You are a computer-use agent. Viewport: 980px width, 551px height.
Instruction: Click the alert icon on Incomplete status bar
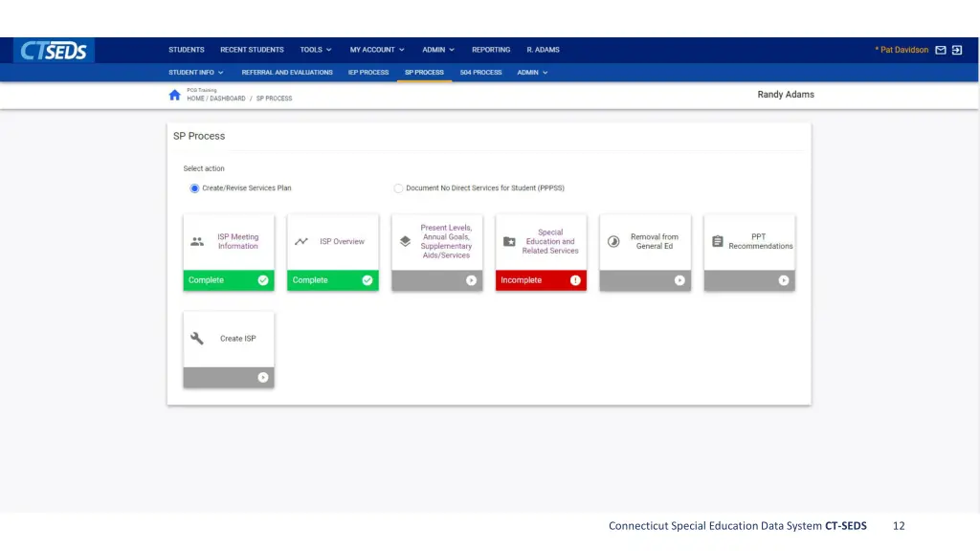tap(575, 280)
